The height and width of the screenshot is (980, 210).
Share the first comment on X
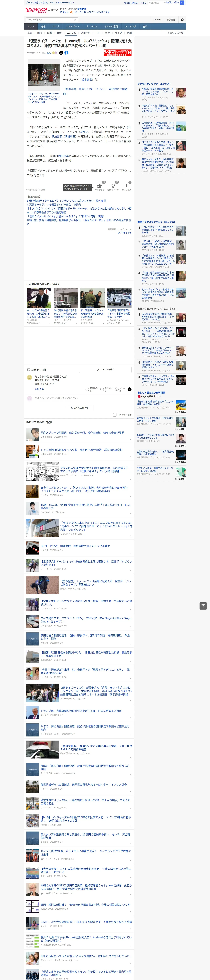[129, 389]
